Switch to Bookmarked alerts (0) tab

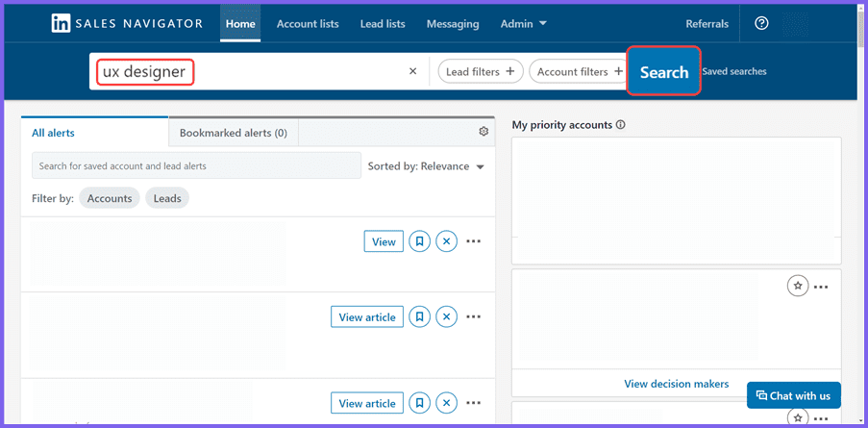pyautogui.click(x=233, y=133)
